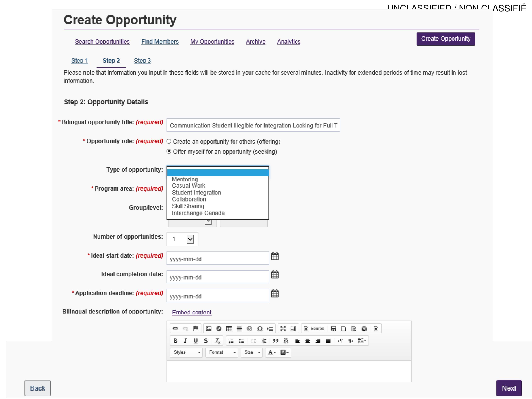532x399 pixels.
Task: Open the smiley emoticon picker
Action: tap(249, 329)
